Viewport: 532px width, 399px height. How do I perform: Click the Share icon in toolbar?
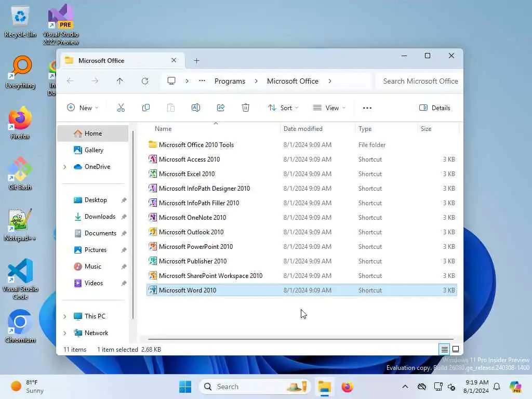pyautogui.click(x=220, y=108)
